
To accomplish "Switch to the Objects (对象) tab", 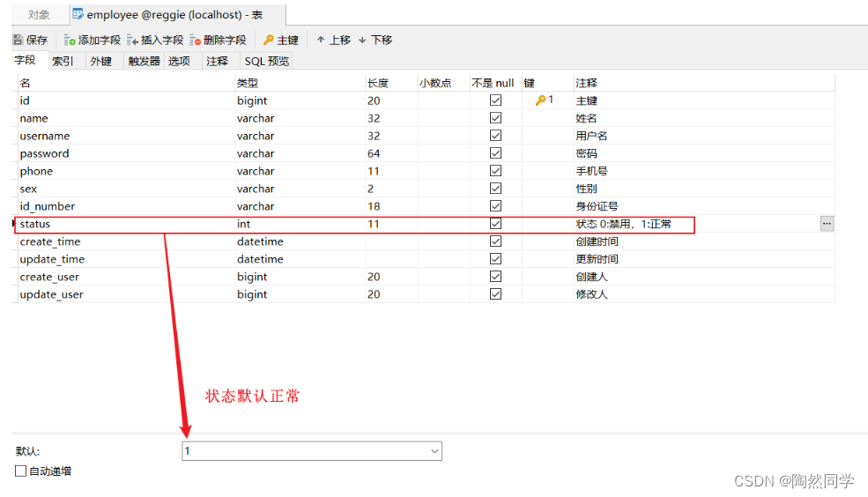I will pyautogui.click(x=39, y=14).
